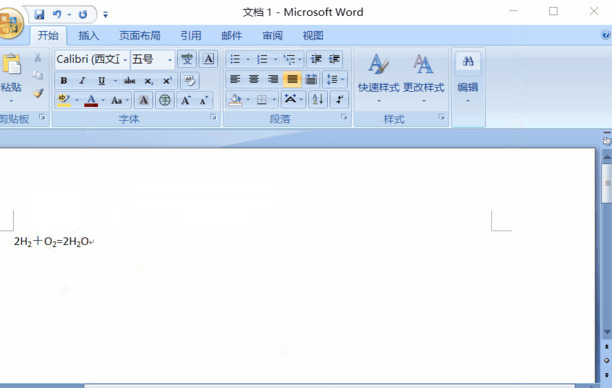The width and height of the screenshot is (612, 388).
Task: Toggle superscript formatting
Action: tap(167, 81)
